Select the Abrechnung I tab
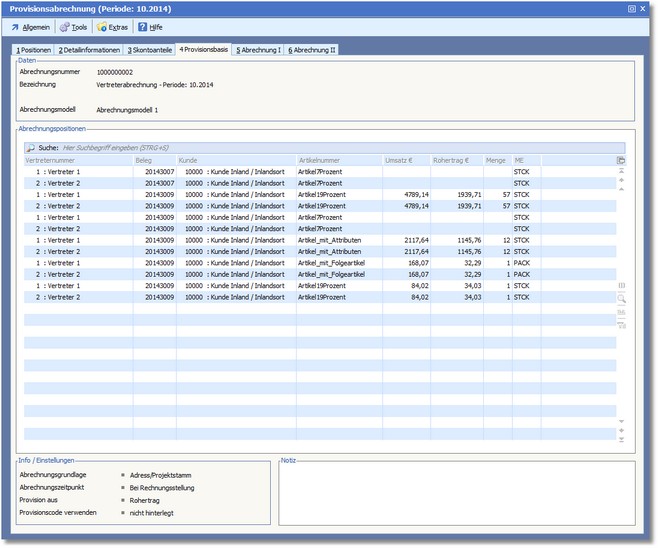Screen dimensions: 658x548 [258, 49]
